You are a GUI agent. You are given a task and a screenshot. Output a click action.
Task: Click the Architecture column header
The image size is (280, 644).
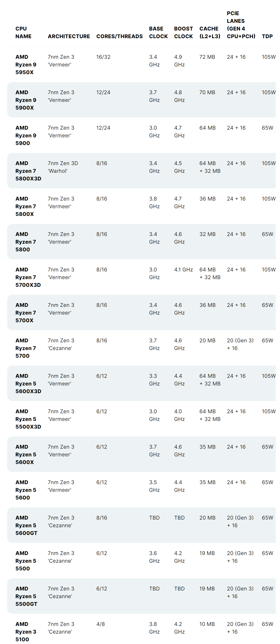click(x=69, y=36)
